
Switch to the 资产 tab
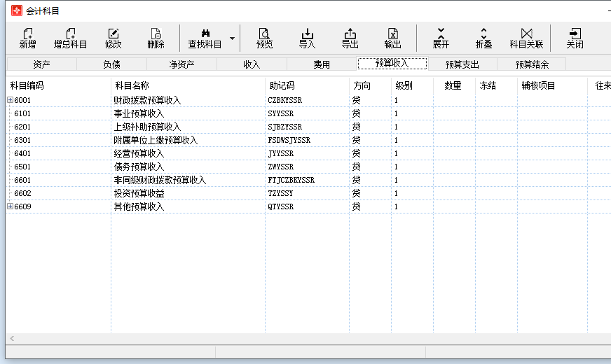click(x=41, y=64)
